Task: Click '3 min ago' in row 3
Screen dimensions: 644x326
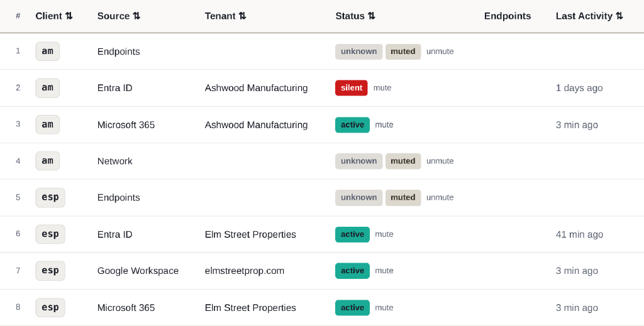Action: pos(577,124)
